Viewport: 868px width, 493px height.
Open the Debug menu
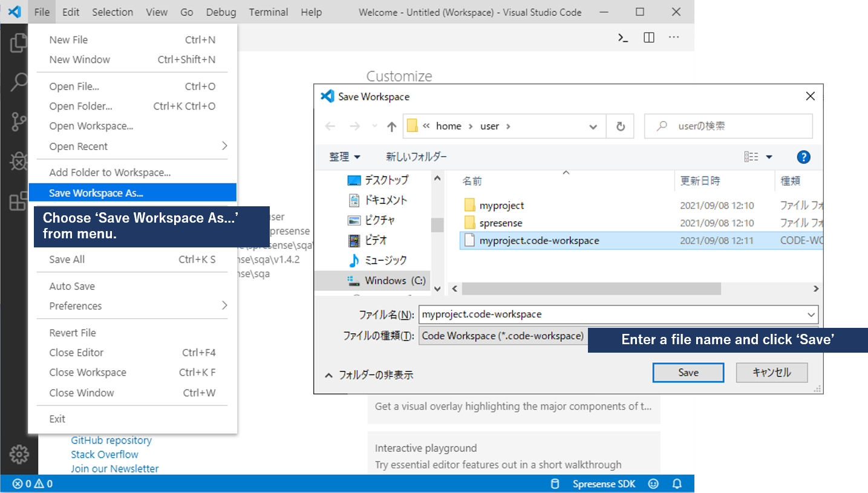(x=220, y=11)
